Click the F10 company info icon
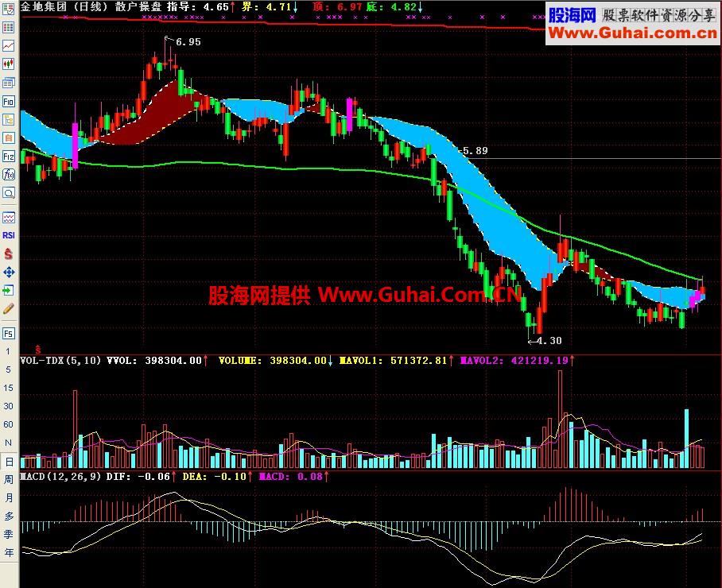Screen dimensions: 722x588 8,101
